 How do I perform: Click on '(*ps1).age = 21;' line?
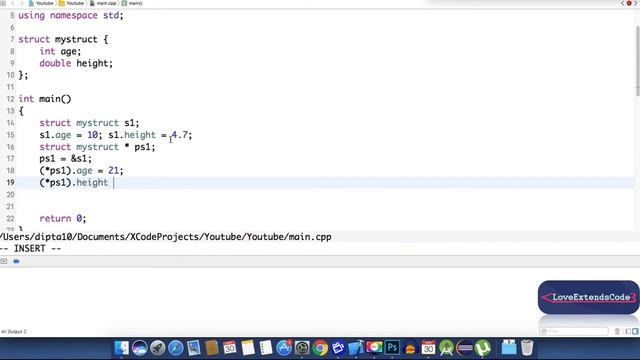(x=81, y=171)
